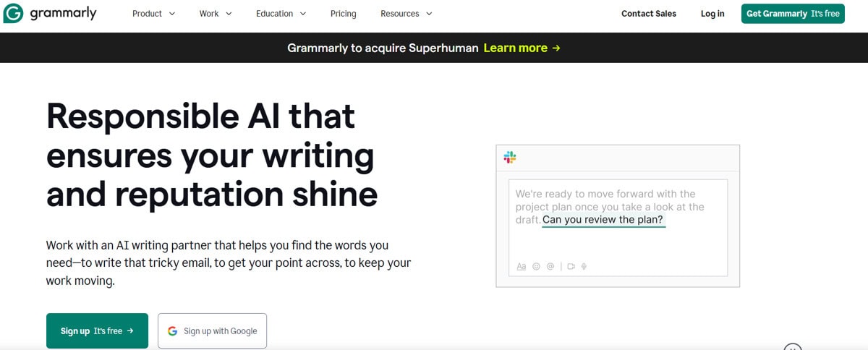The width and height of the screenshot is (868, 350).
Task: Open the Education dropdown menu
Action: pyautogui.click(x=281, y=14)
